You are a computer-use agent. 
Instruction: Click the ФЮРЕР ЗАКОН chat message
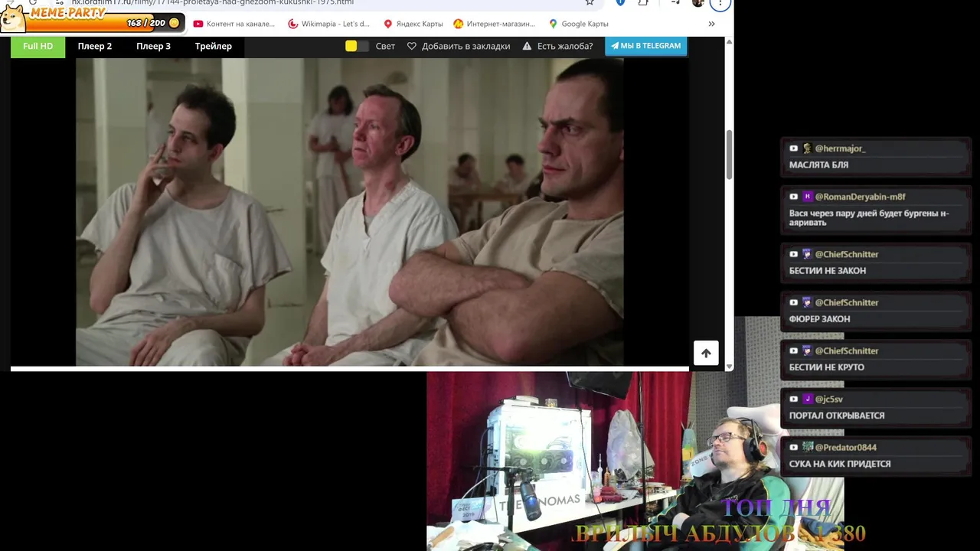pos(819,319)
